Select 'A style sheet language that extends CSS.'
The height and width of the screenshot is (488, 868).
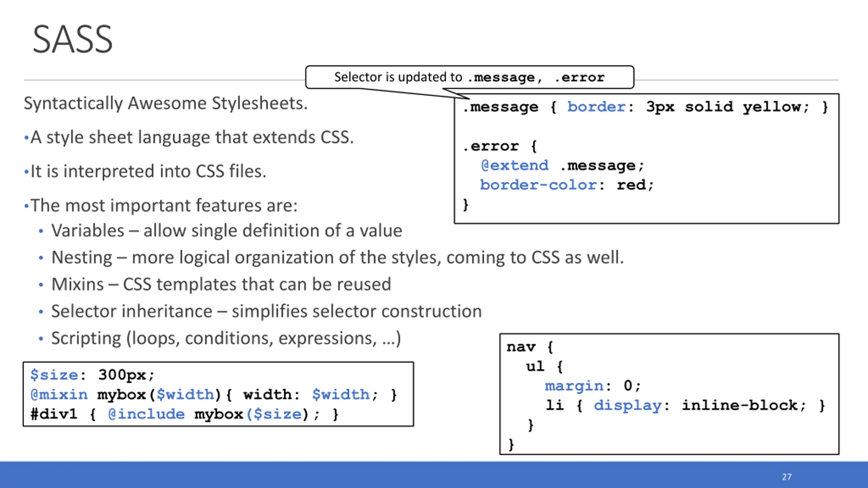click(x=192, y=138)
